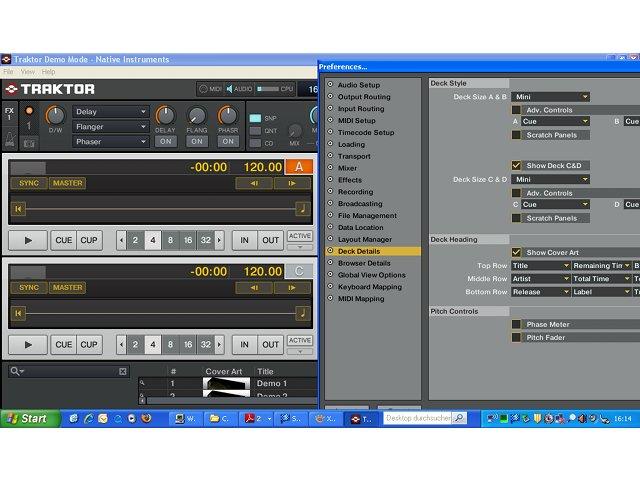This screenshot has width=640, height=480.
Task: Click the Deck A letter badge
Action: pos(299,167)
